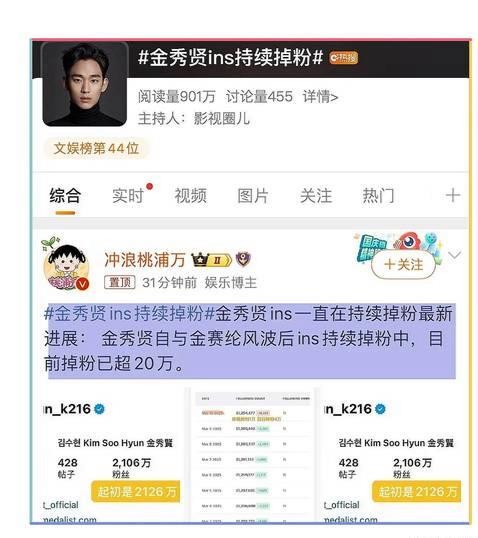Viewport: 478px width, 538px height.
Task: Open the left Instagram profile screenshot
Action: [x=112, y=456]
